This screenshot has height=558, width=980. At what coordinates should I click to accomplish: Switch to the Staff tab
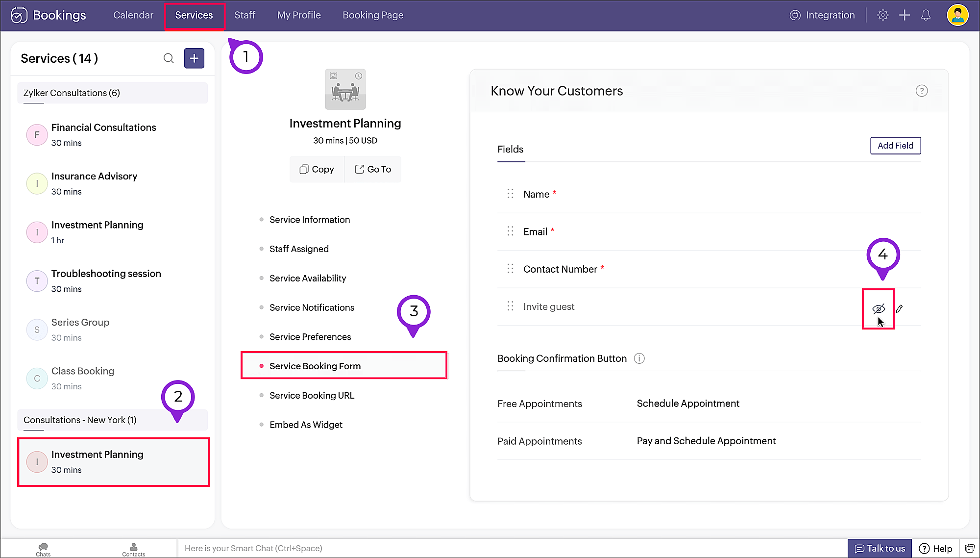pos(245,15)
